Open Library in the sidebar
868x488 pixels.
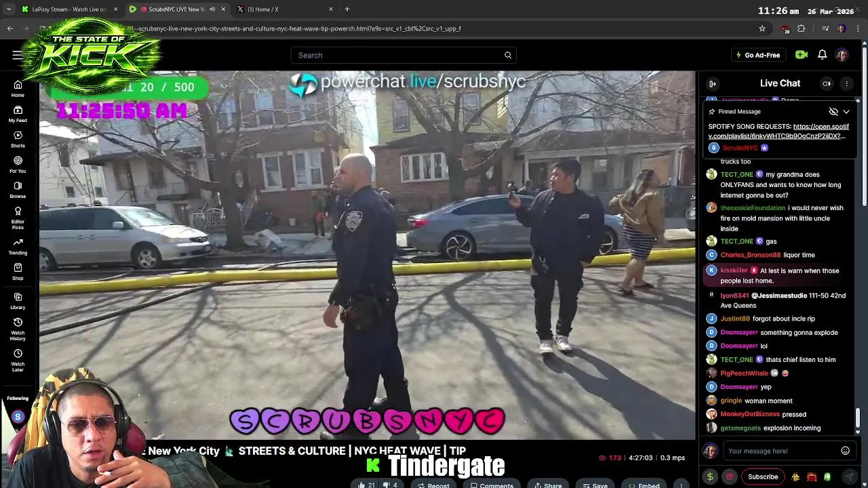[x=18, y=301]
